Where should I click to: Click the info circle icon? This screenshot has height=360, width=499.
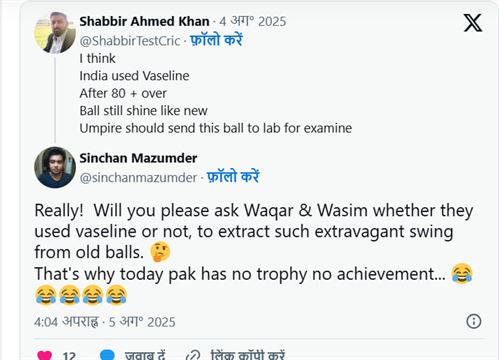[x=474, y=321]
